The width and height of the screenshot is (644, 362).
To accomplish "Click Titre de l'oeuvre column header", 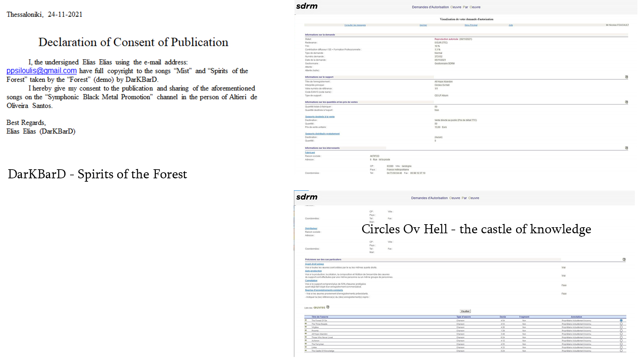I will [x=320, y=317].
